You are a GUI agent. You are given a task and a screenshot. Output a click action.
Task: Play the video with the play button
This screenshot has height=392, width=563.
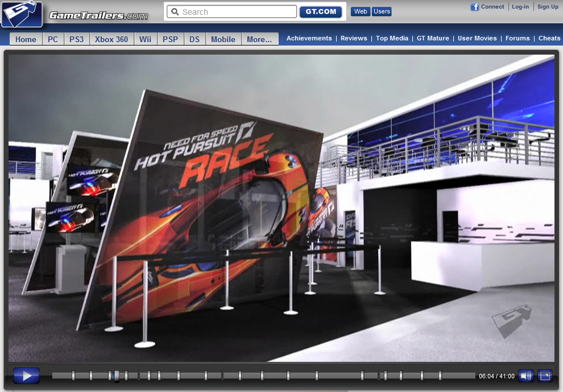[x=27, y=376]
